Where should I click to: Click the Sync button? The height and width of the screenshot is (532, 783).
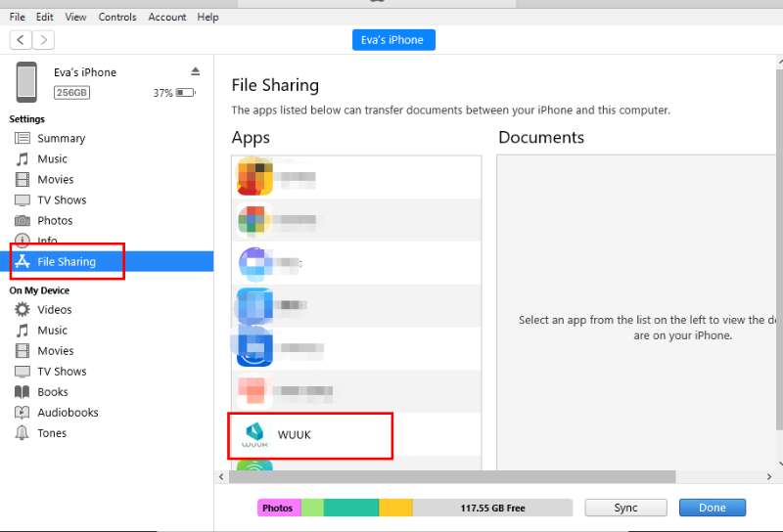(x=625, y=508)
